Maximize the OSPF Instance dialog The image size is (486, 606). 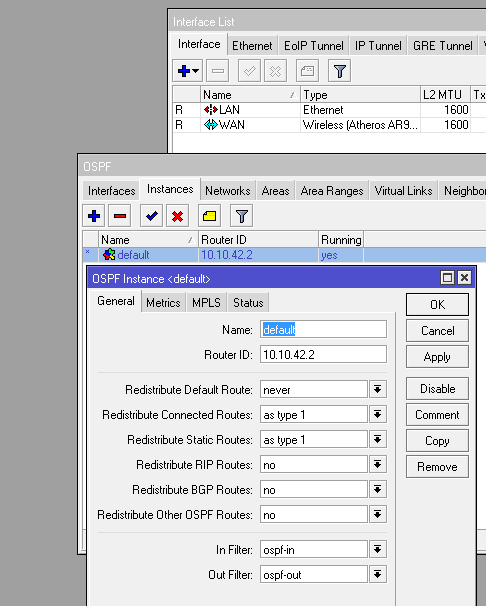click(447, 278)
